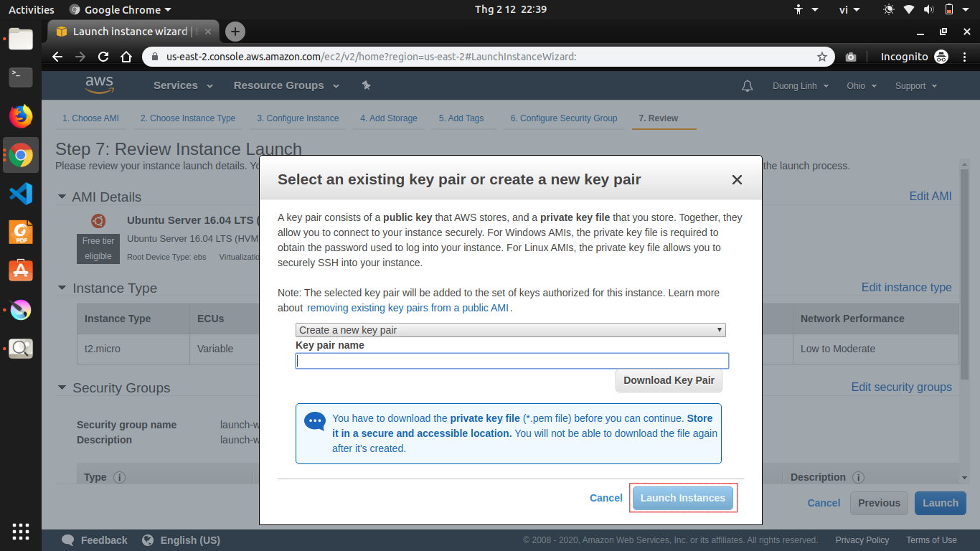Image resolution: width=980 pixels, height=551 pixels.
Task: Focus the Key pair name text field
Action: click(512, 361)
